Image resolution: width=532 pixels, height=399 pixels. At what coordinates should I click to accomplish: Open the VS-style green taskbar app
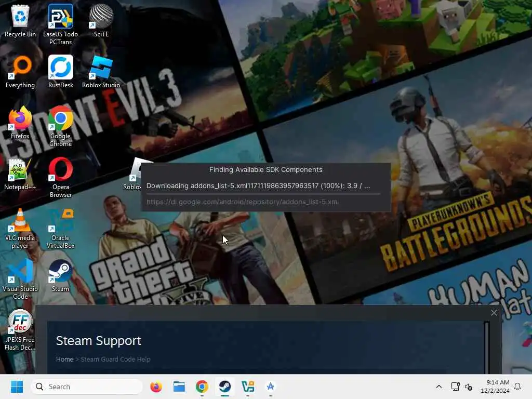coord(248,387)
